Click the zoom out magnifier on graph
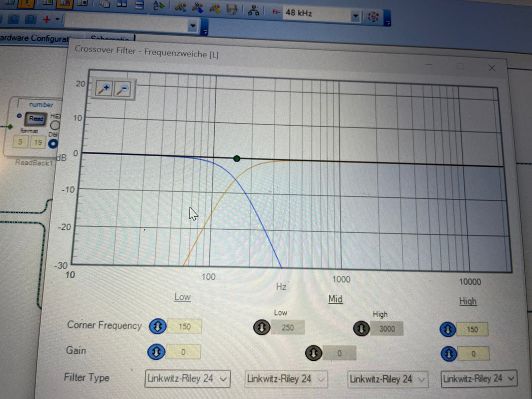This screenshot has height=399, width=532. [123, 89]
